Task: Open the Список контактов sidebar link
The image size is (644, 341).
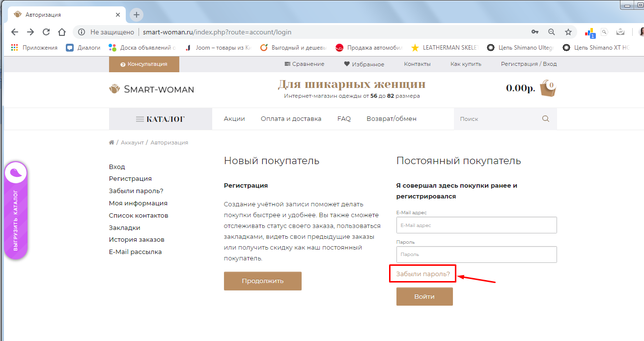Action: click(139, 215)
